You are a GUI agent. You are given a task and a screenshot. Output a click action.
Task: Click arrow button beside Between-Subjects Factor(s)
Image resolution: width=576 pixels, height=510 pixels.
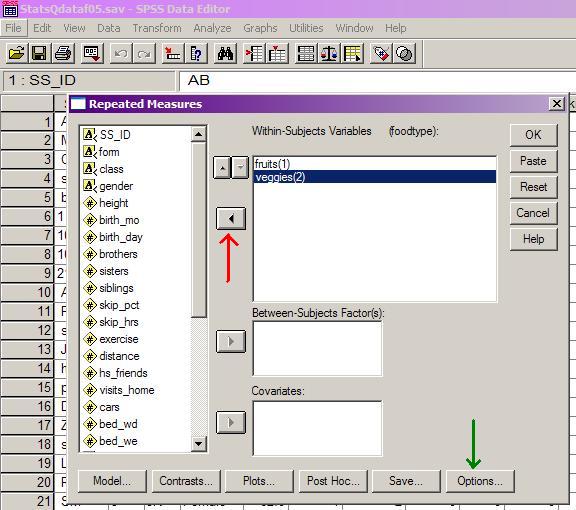(x=231, y=341)
